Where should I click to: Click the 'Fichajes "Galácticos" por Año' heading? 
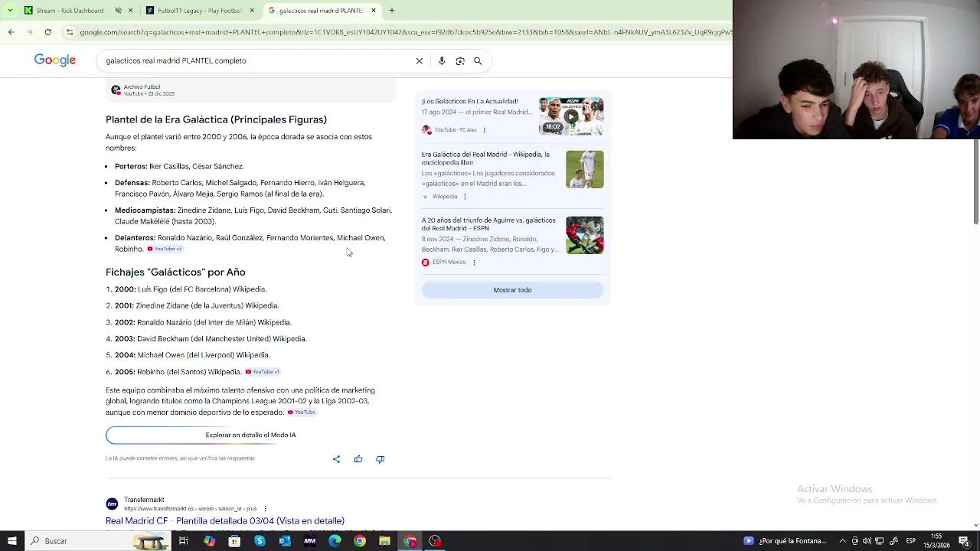(x=175, y=272)
